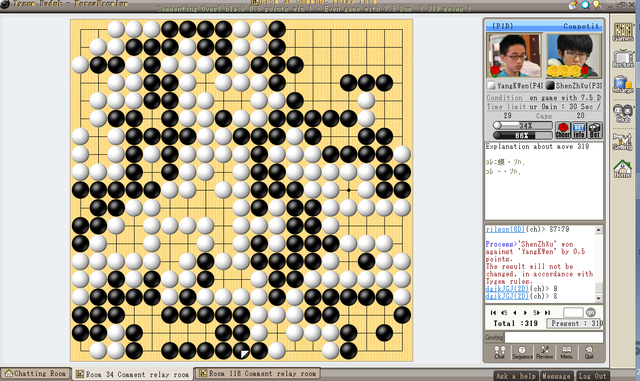
Task: Open the dgikJGJ(2D) link on the '8' chat line
Action: tap(507, 296)
